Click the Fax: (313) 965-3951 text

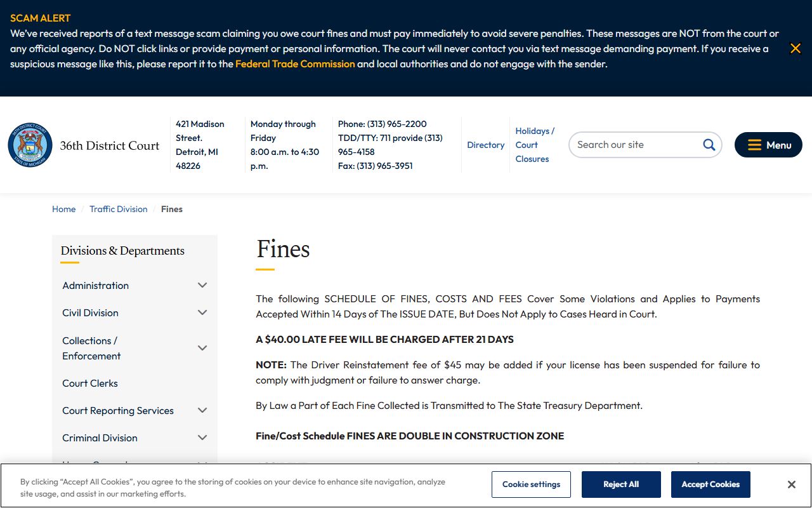pyautogui.click(x=376, y=166)
